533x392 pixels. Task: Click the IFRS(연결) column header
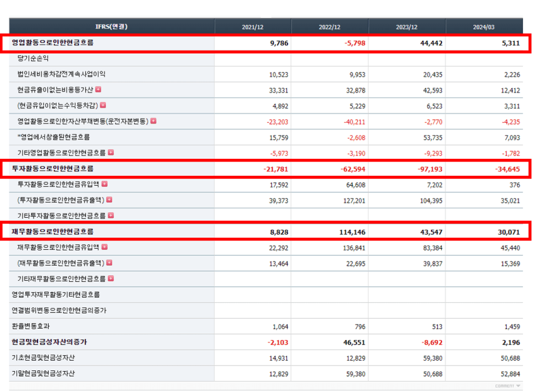tap(111, 26)
